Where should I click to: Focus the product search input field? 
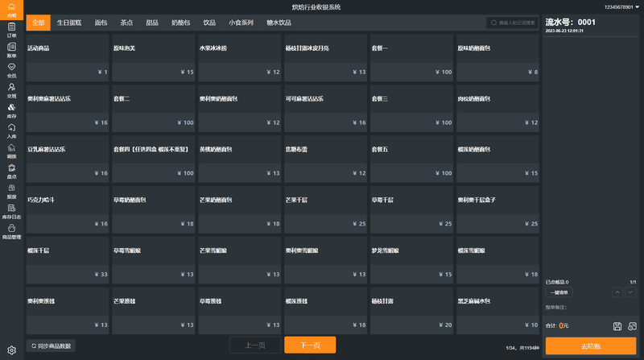click(515, 23)
